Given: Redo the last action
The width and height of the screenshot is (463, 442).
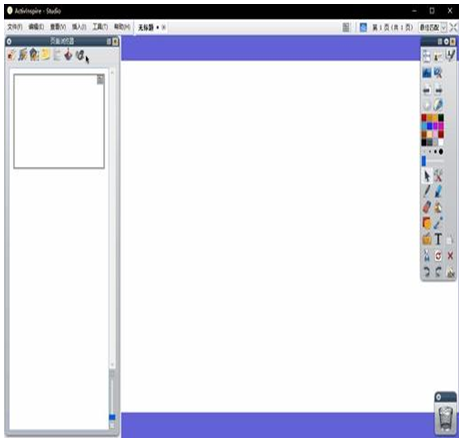Looking at the screenshot, I should click(x=438, y=272).
